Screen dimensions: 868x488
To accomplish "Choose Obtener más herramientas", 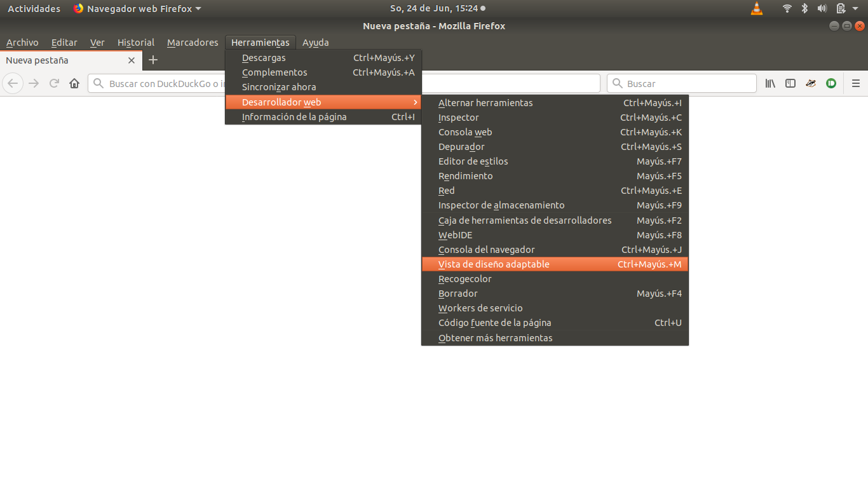I will (555, 338).
